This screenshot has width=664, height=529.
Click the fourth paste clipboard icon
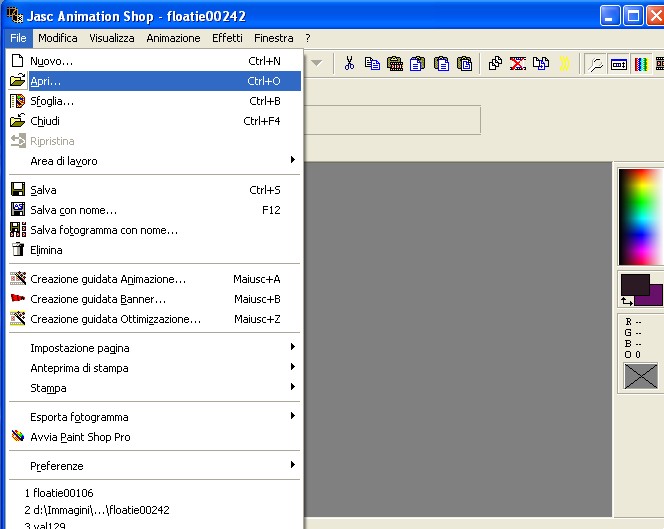coord(465,64)
